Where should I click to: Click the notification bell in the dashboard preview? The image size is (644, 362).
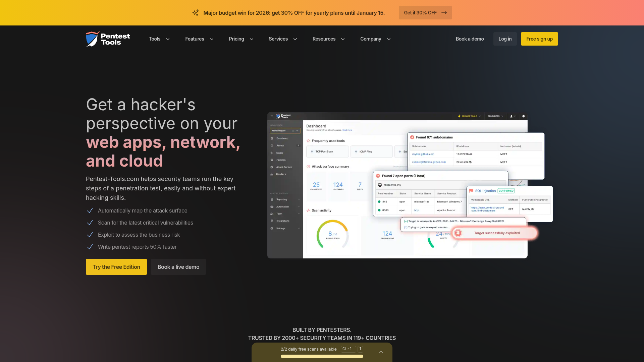tap(523, 116)
